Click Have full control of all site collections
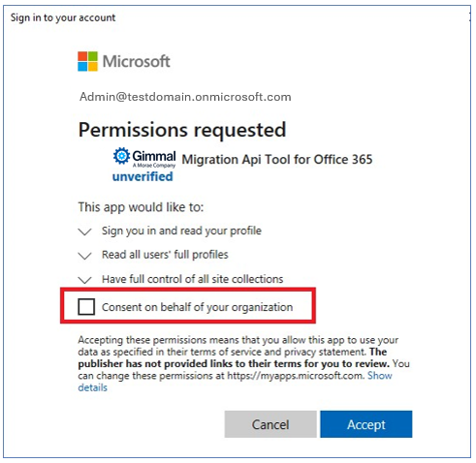476x463 pixels. (192, 279)
